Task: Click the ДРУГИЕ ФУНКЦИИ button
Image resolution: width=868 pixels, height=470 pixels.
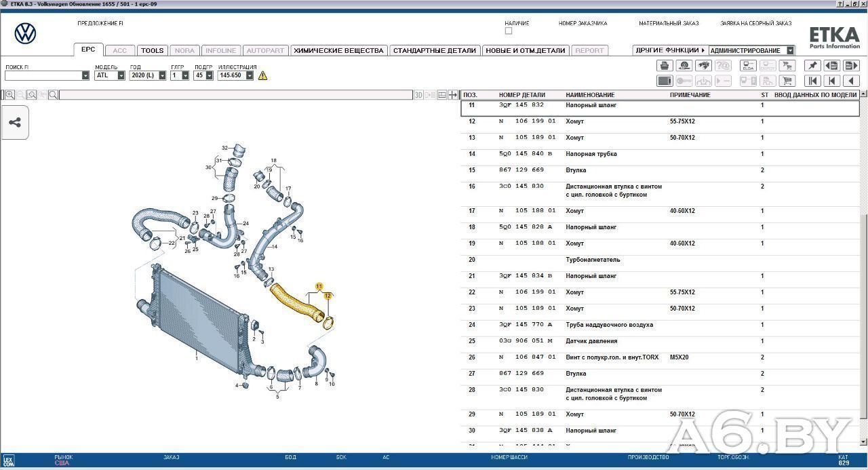Action: point(670,50)
